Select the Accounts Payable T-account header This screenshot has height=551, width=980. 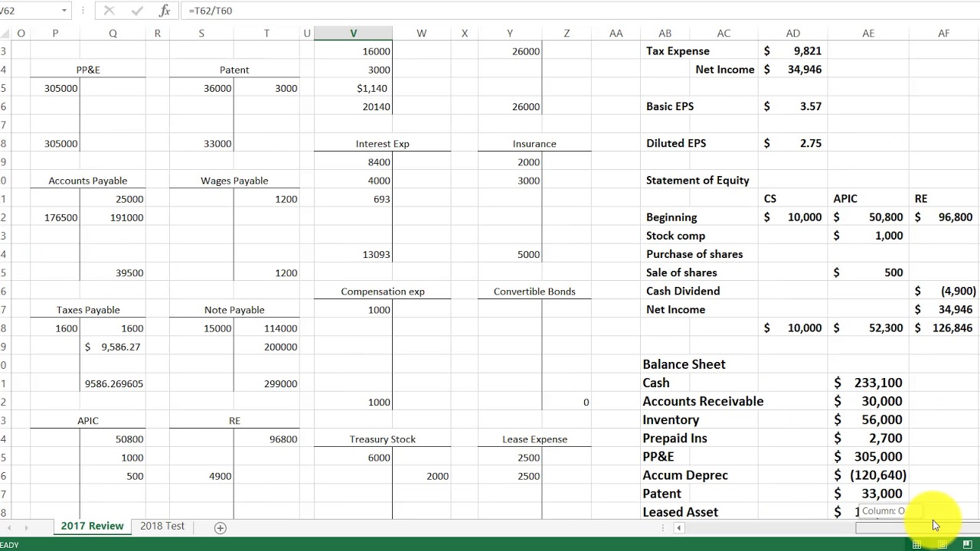[x=88, y=181]
